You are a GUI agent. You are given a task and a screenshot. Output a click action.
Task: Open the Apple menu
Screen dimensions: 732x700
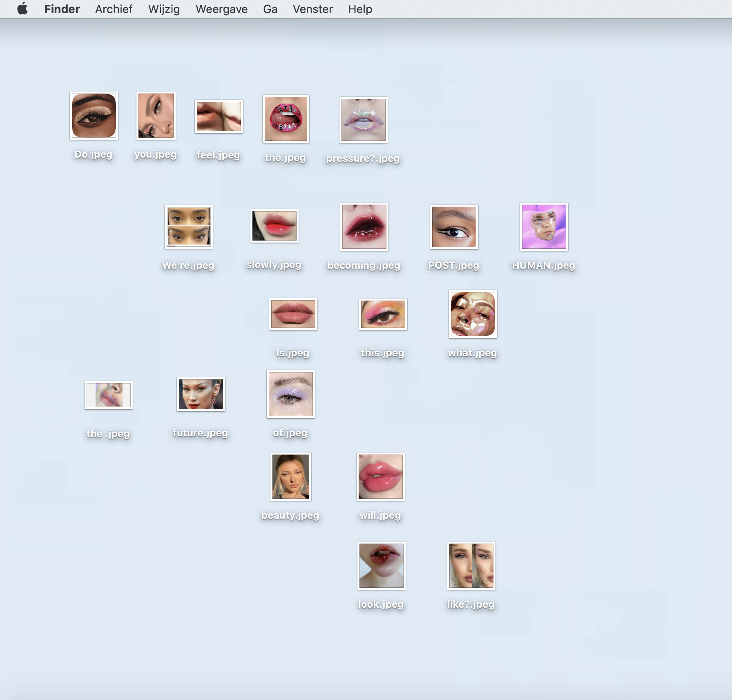(22, 9)
